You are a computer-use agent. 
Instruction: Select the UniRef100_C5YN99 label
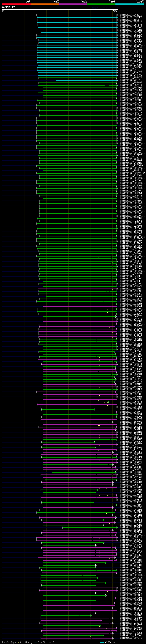pyautogui.click(x=131, y=40)
